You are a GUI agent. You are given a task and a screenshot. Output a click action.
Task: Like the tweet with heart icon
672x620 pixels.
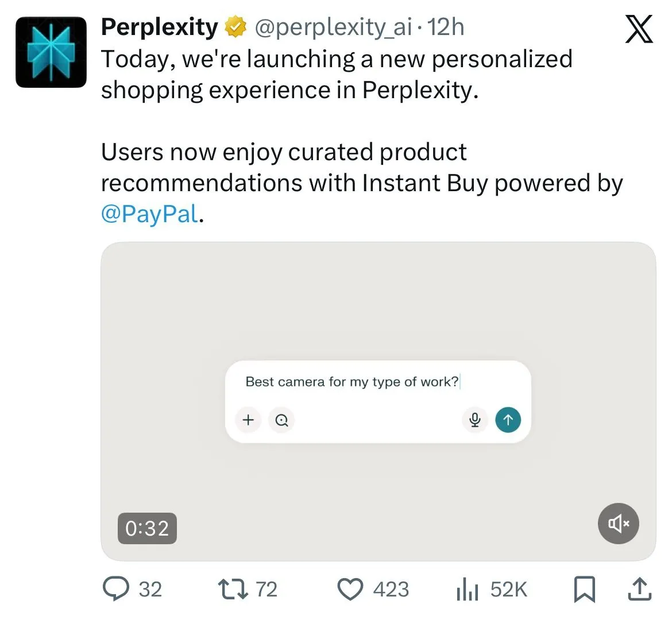350,590
